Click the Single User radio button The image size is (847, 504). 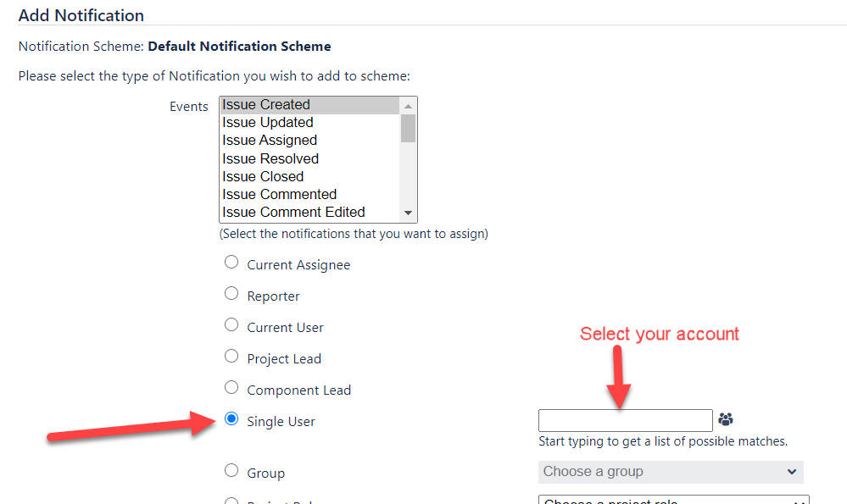click(x=231, y=418)
